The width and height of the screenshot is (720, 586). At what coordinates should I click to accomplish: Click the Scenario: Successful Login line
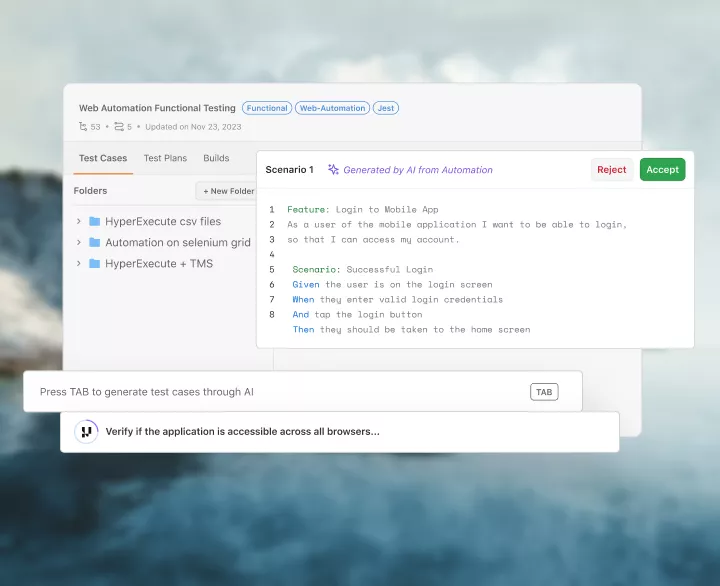tap(363, 269)
